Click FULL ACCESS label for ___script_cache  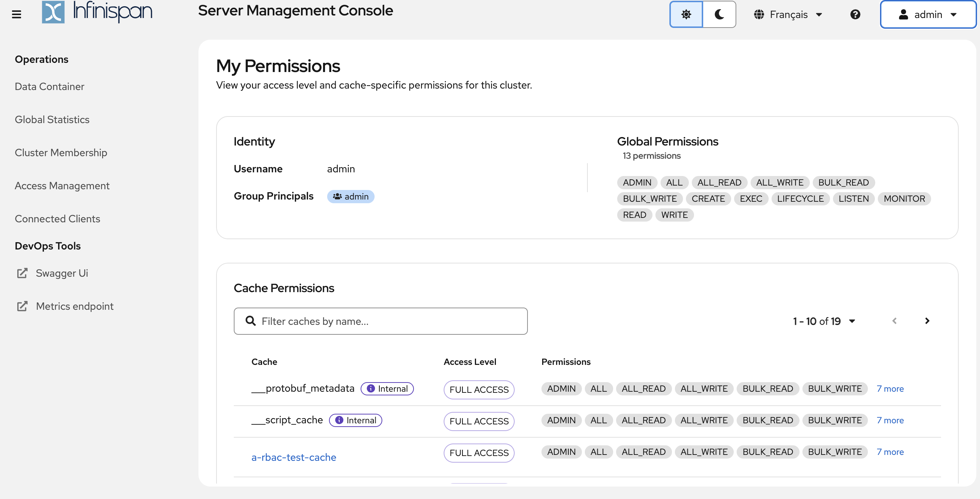point(479,421)
